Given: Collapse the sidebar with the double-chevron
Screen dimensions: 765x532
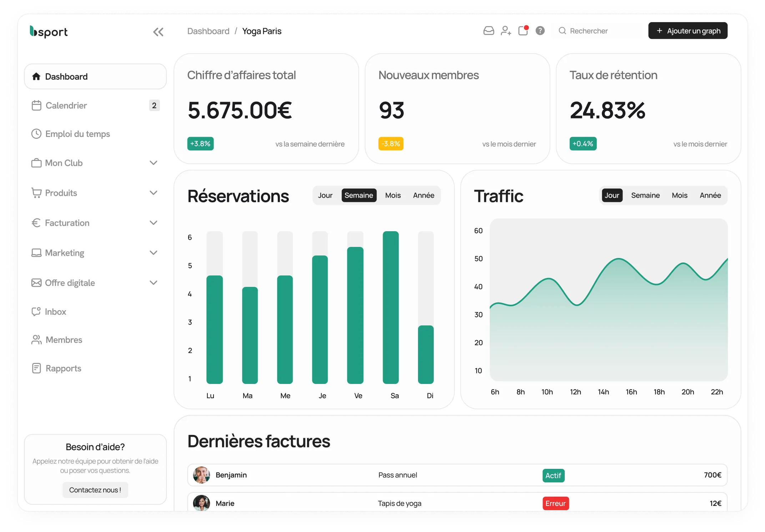Looking at the screenshot, I should click(158, 32).
